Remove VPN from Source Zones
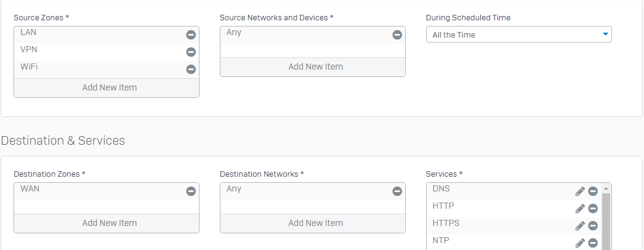Screen dimensions: 644x250 point(191,52)
